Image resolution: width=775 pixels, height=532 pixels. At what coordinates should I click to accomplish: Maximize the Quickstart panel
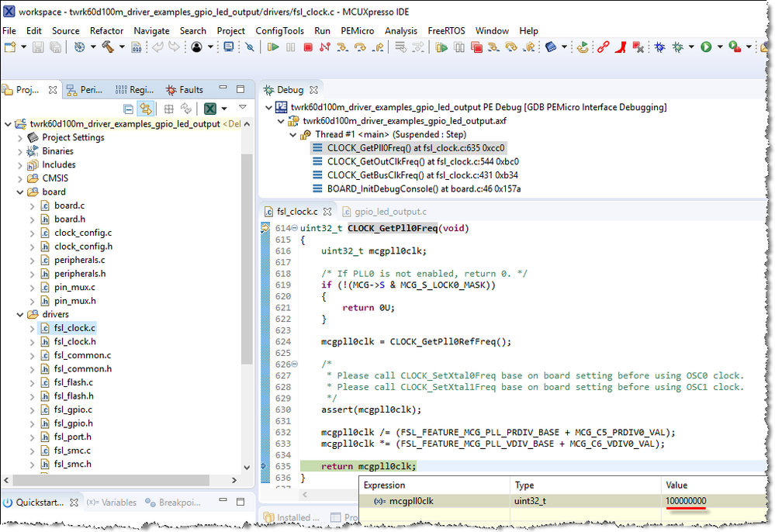click(240, 502)
